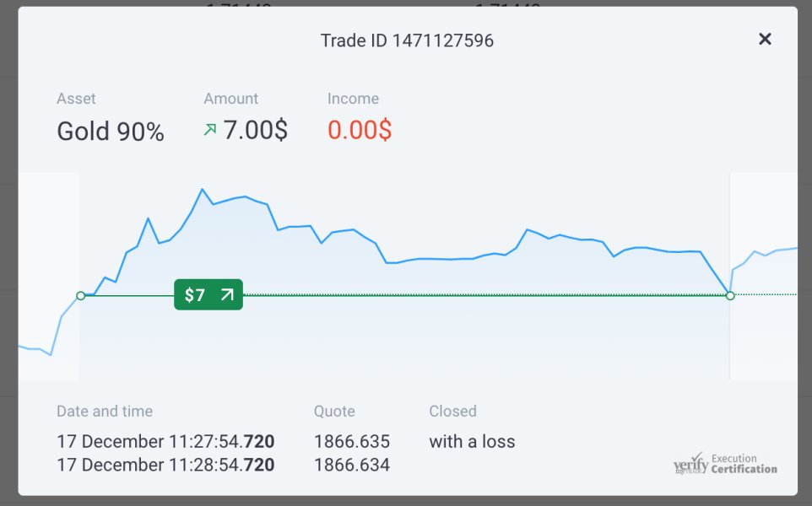The width and height of the screenshot is (812, 506).
Task: Click the arrow icon inside the $7 badge
Action: tap(226, 295)
